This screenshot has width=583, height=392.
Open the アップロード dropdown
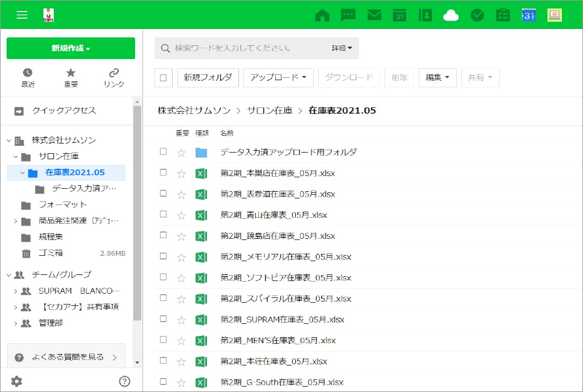point(278,78)
